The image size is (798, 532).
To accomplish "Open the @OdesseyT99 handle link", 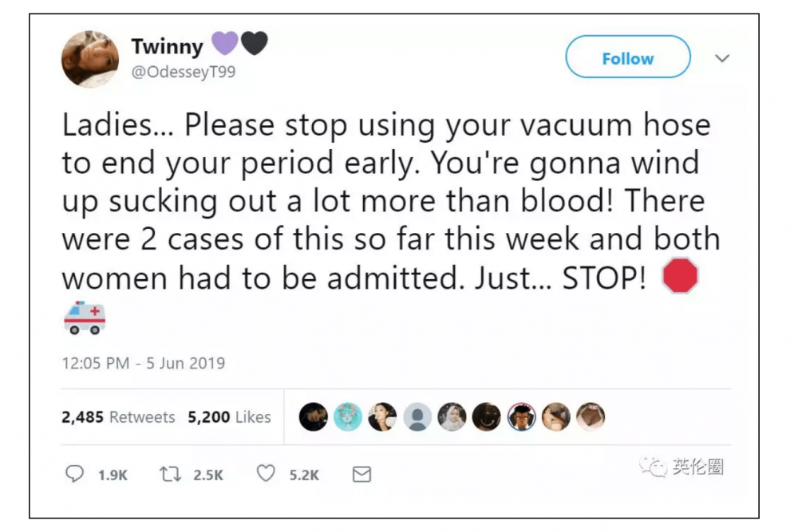I will click(x=183, y=72).
